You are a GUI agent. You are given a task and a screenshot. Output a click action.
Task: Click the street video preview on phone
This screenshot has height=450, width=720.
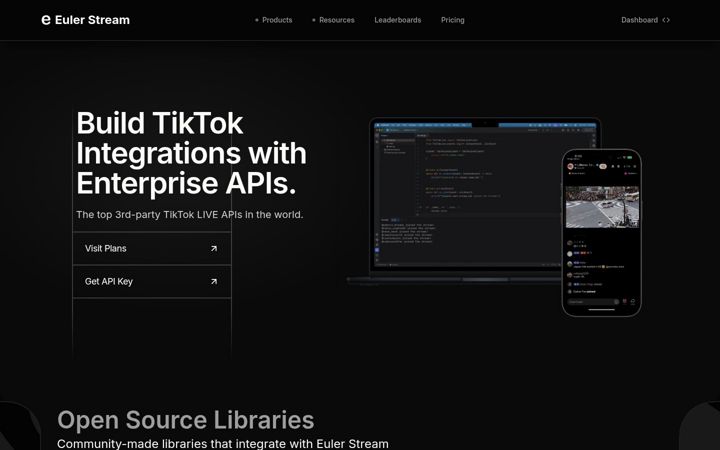click(x=602, y=207)
